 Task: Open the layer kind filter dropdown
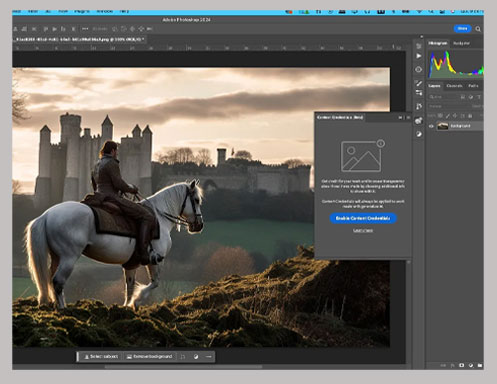(442, 97)
